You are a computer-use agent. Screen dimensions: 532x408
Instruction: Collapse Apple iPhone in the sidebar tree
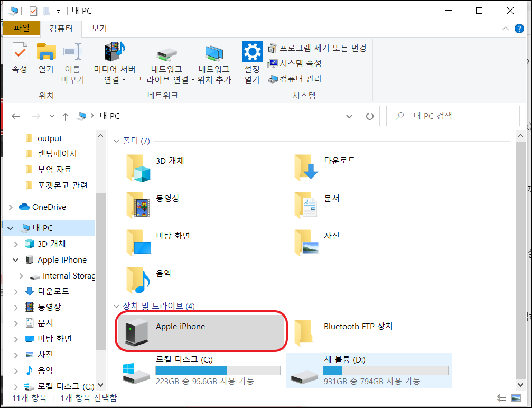15,259
